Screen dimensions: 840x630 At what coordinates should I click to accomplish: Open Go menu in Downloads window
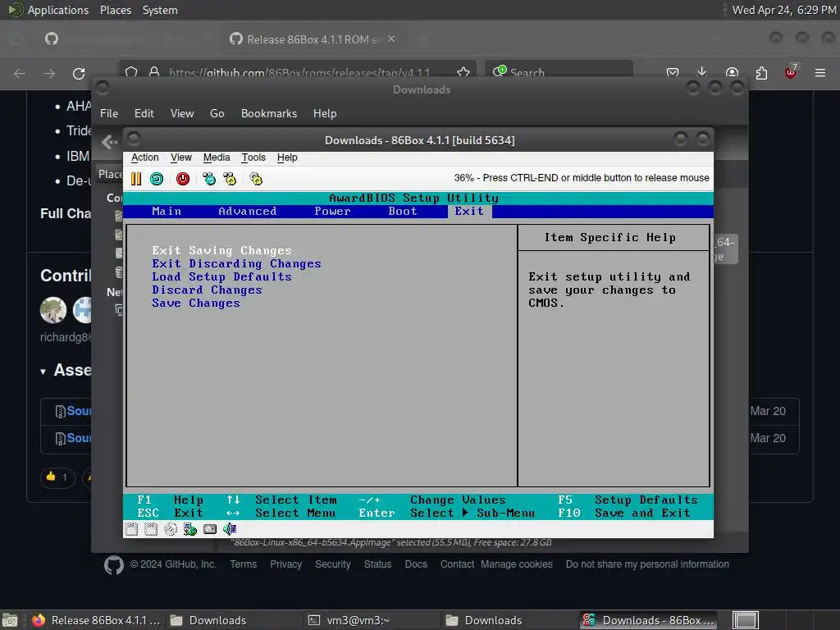[x=217, y=113]
